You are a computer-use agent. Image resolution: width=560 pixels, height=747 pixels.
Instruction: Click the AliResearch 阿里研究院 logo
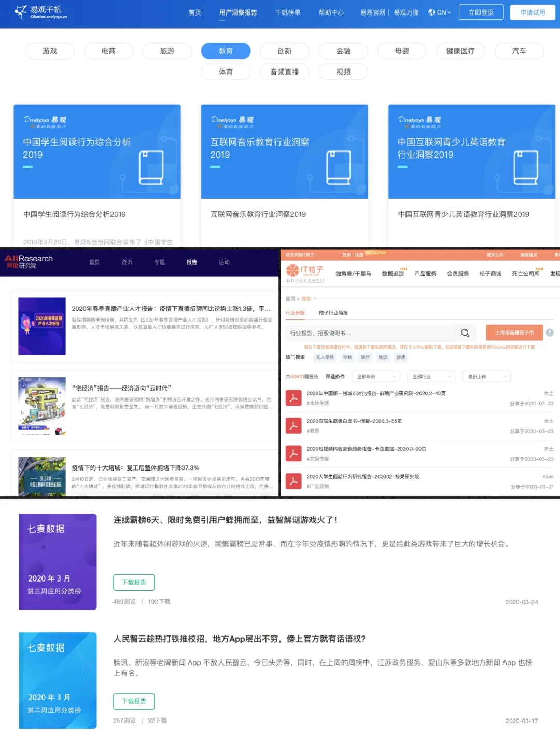(29, 261)
